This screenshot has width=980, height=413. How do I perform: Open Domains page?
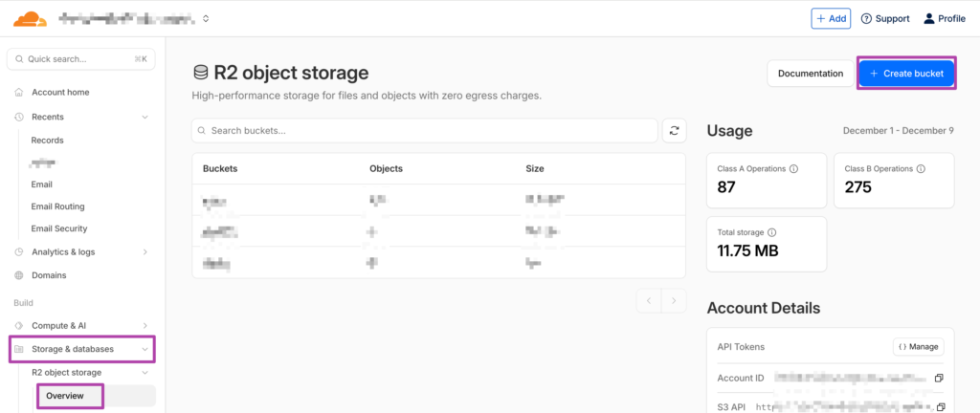click(49, 275)
